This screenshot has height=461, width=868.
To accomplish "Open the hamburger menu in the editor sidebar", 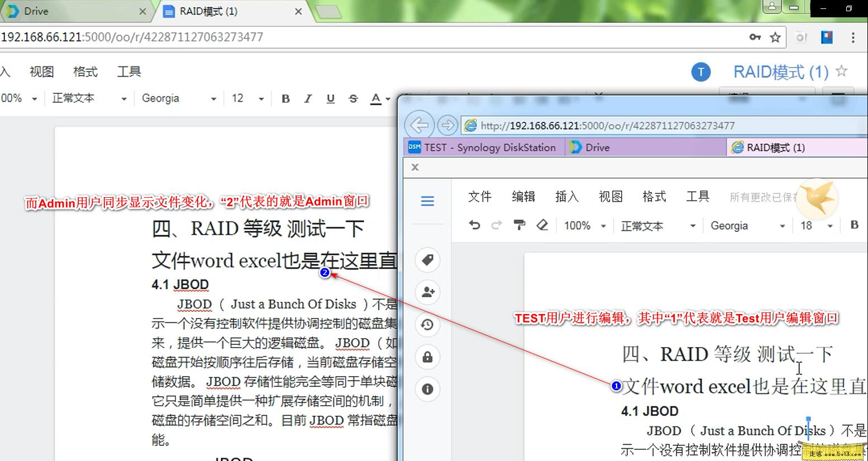I will point(427,201).
